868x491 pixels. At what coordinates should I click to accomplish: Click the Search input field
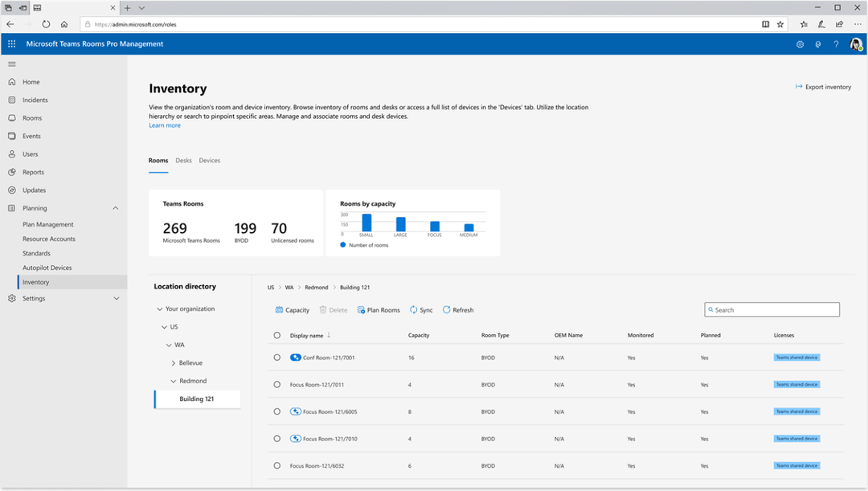[772, 310]
